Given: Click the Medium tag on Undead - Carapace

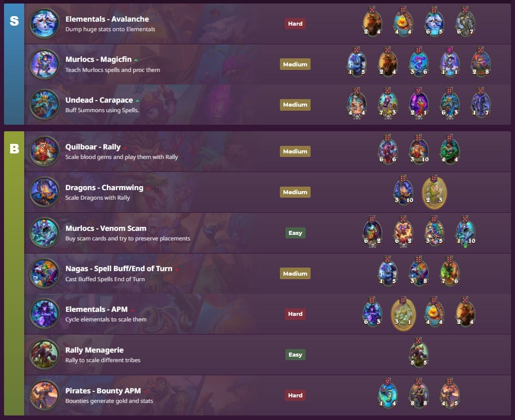Looking at the screenshot, I should tap(295, 105).
